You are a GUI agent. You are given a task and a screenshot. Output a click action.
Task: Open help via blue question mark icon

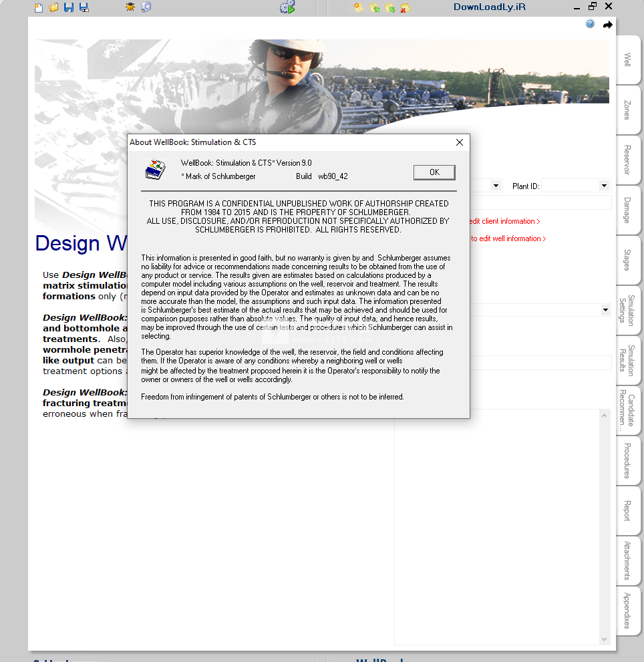pos(590,23)
